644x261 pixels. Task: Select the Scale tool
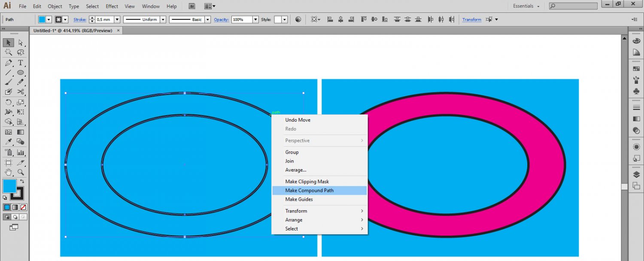tap(20, 102)
